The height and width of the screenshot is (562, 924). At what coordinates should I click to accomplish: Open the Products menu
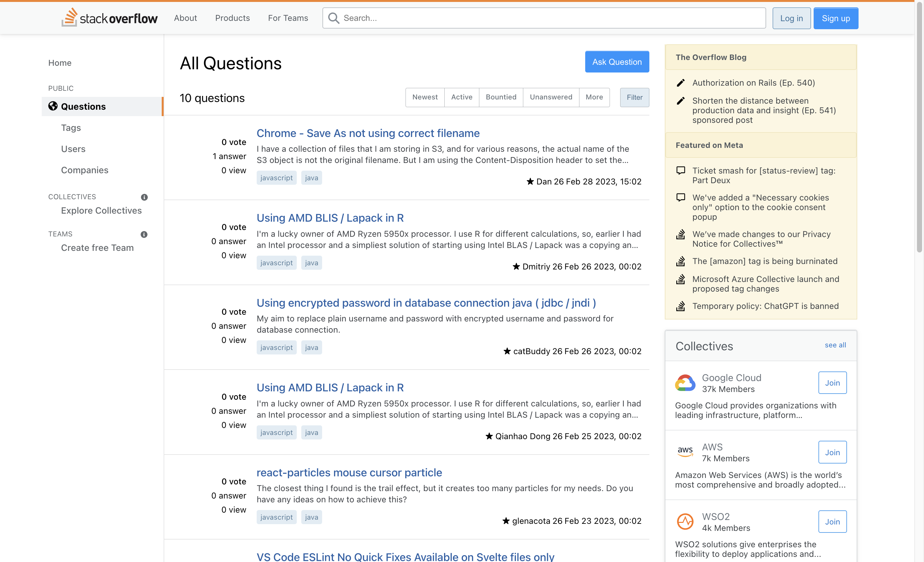point(232,18)
